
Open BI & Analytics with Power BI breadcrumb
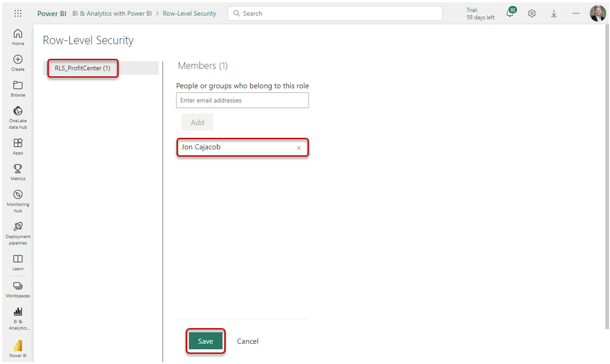(x=112, y=13)
